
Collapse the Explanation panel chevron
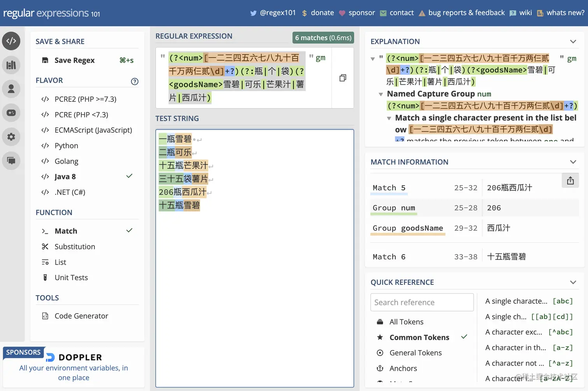coord(573,42)
